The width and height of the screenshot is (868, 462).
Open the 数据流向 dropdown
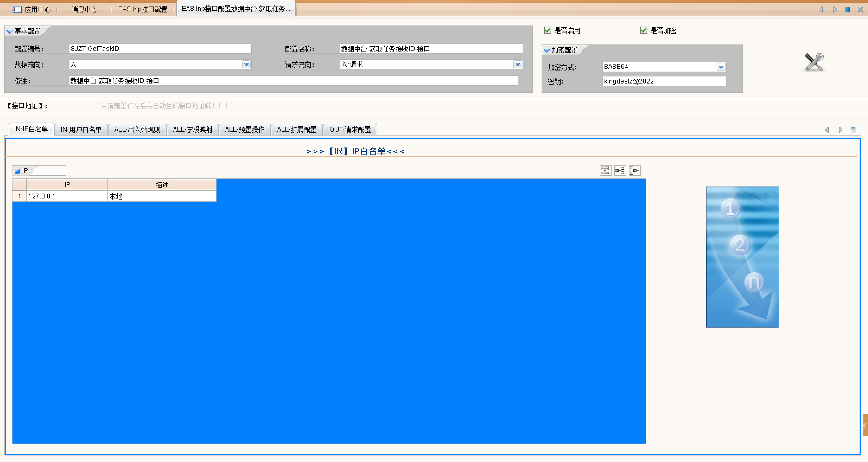tap(246, 64)
